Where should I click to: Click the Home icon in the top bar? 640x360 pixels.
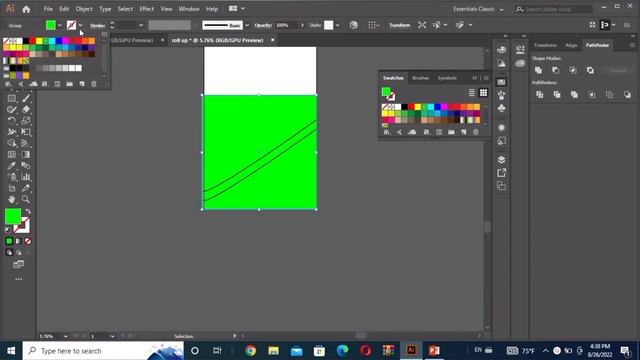coord(26,9)
